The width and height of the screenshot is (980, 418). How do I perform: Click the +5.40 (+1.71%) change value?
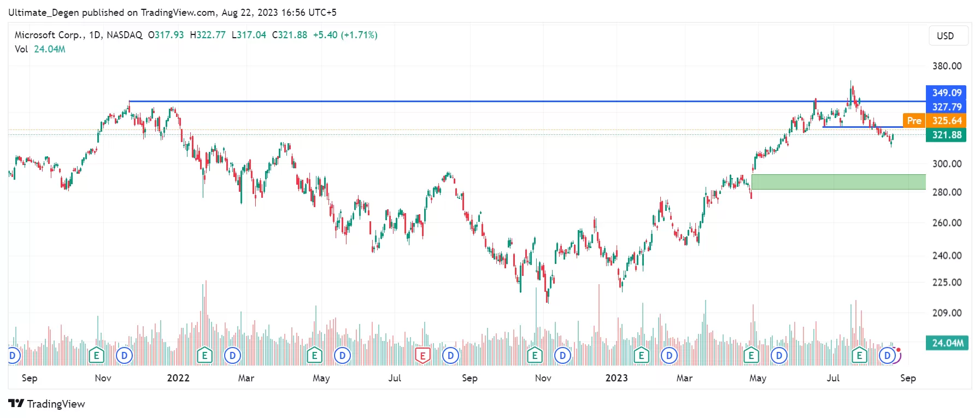(345, 35)
